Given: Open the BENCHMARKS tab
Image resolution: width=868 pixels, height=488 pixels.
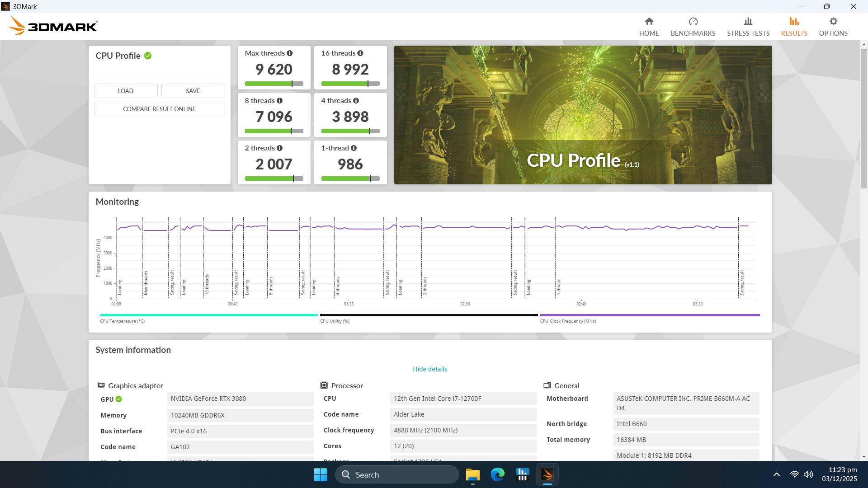Looking at the screenshot, I should pyautogui.click(x=693, y=26).
